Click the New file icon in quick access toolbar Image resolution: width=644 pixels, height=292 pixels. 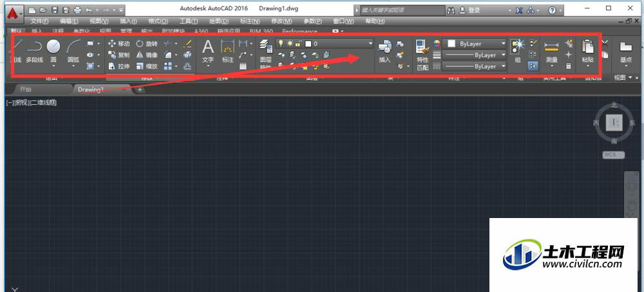click(32, 10)
